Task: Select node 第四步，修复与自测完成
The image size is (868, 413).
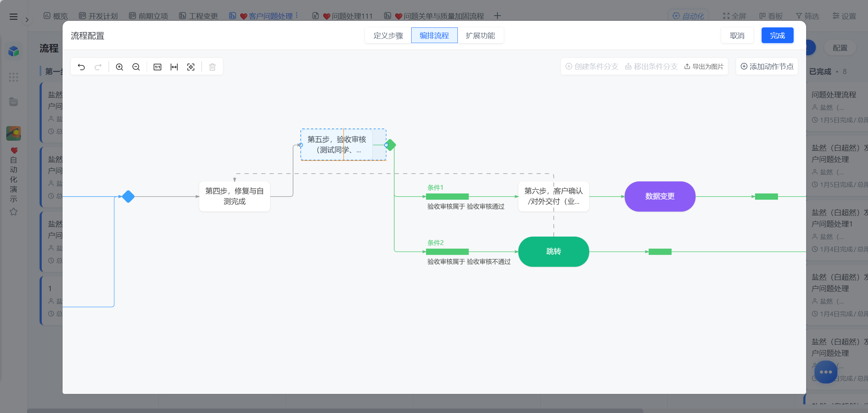Action: click(235, 196)
